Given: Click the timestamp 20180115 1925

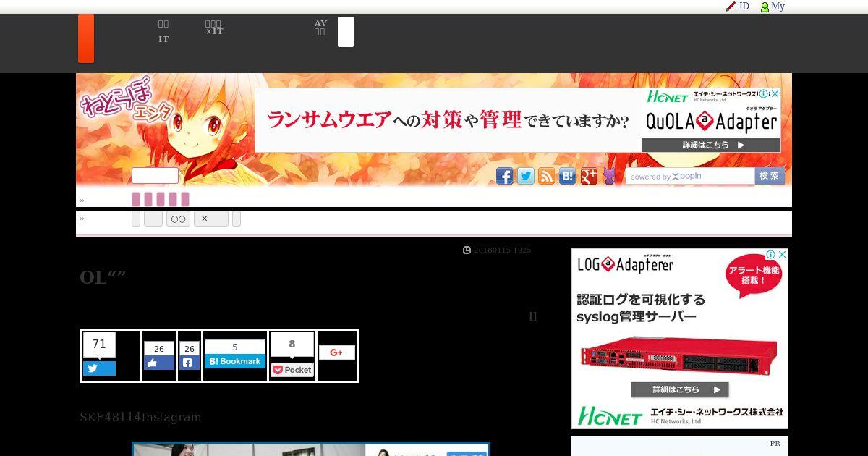Looking at the screenshot, I should [x=502, y=250].
